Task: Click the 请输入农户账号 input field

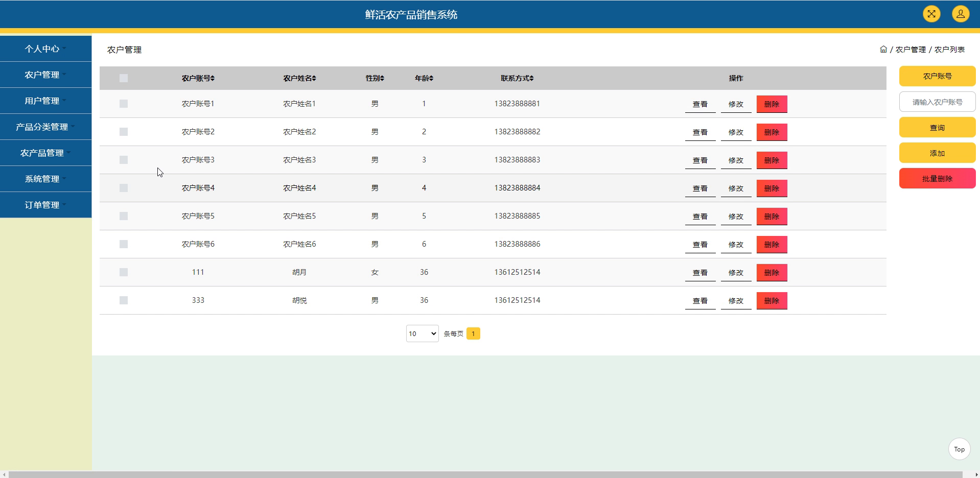Action: click(x=937, y=102)
